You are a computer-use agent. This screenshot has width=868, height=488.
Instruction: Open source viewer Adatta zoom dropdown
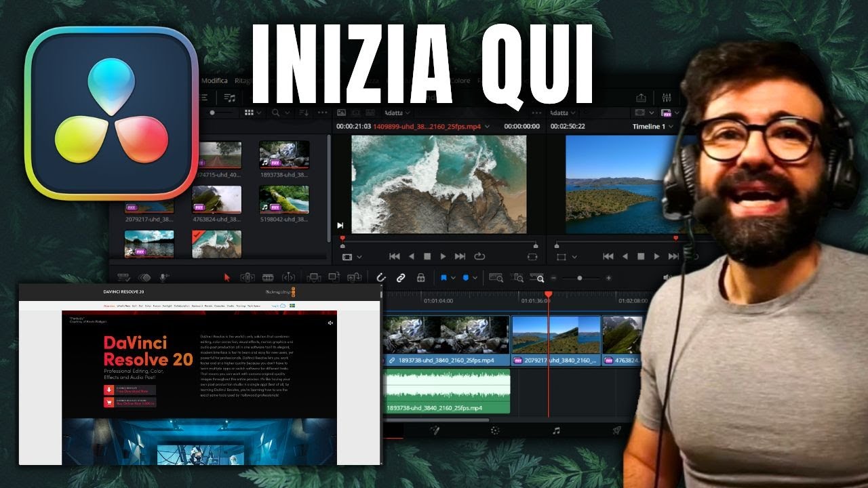pyautogui.click(x=396, y=113)
